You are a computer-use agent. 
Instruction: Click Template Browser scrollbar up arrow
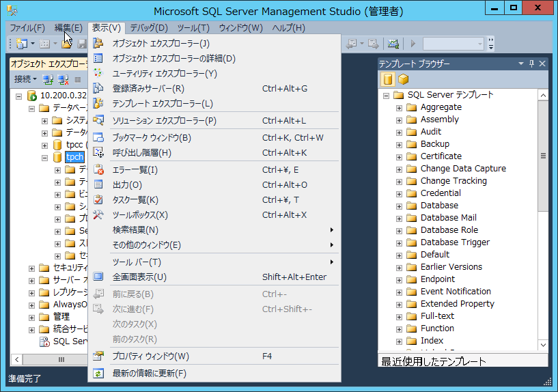[543, 95]
